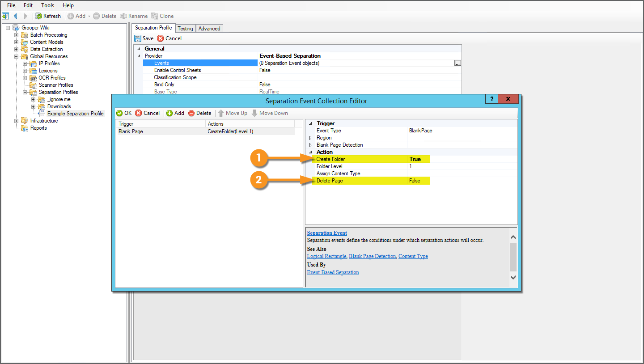This screenshot has width=644, height=364.
Task: Open the Separation Event help link
Action: (327, 233)
